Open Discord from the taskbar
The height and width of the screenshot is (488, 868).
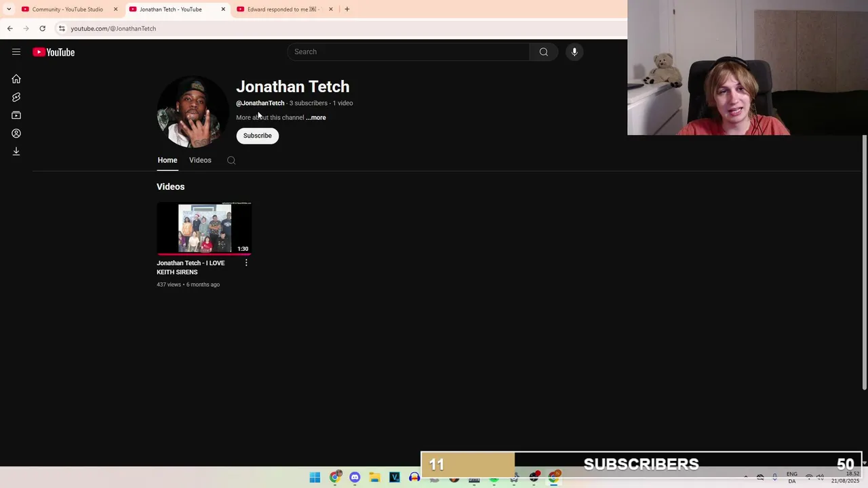[x=355, y=478]
